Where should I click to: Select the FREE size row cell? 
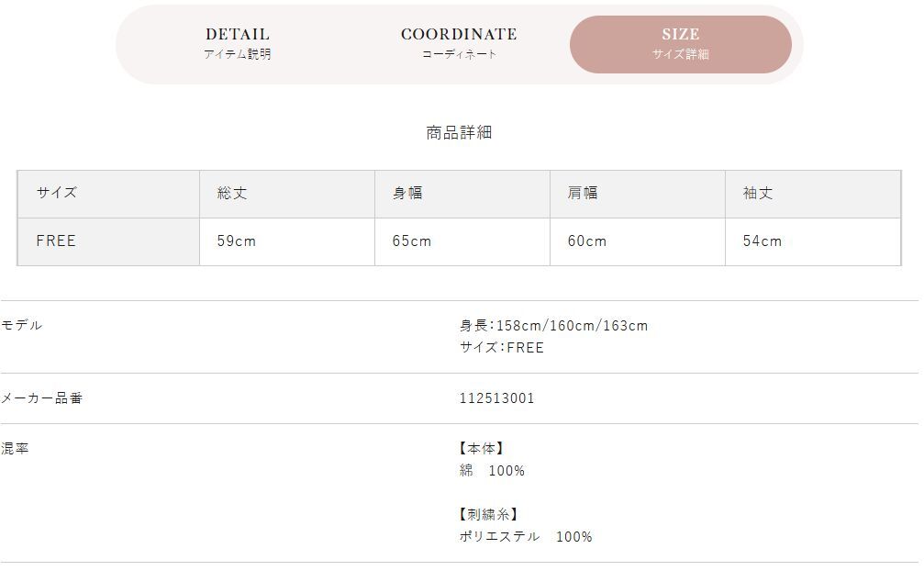click(x=108, y=241)
